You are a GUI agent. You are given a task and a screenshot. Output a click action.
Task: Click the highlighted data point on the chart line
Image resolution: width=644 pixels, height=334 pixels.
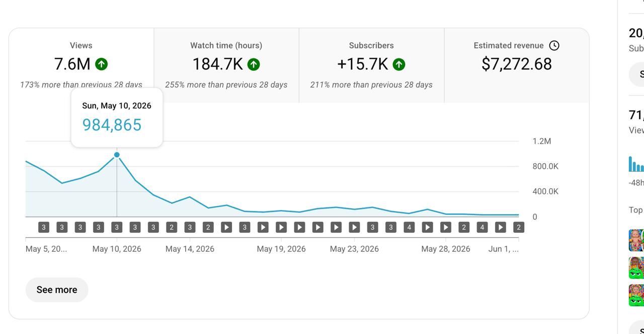pos(117,155)
